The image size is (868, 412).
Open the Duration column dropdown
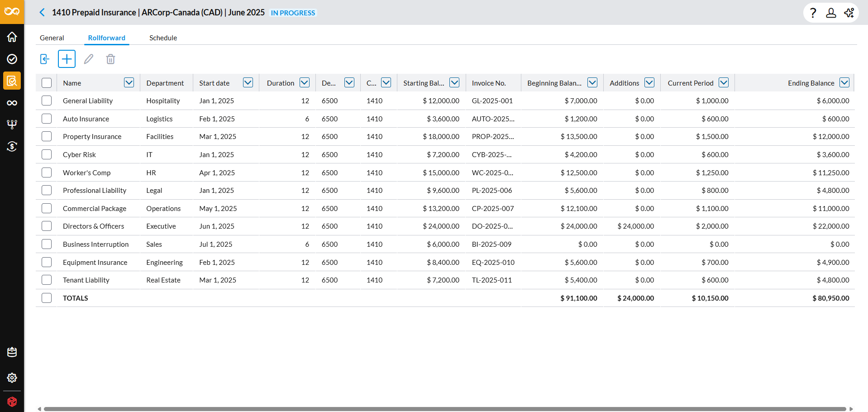(305, 82)
